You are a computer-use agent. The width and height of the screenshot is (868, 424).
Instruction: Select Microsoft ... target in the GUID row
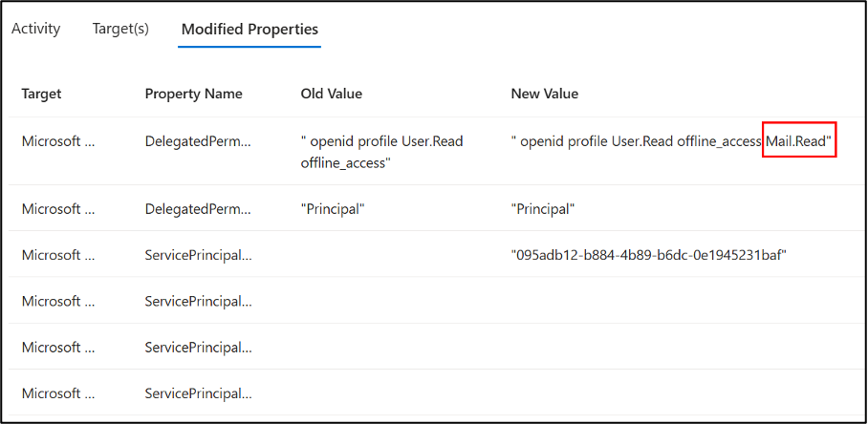[58, 255]
